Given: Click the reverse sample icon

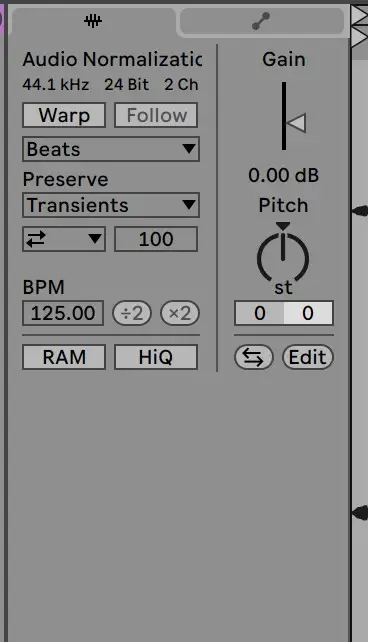Looking at the screenshot, I should point(254,357).
